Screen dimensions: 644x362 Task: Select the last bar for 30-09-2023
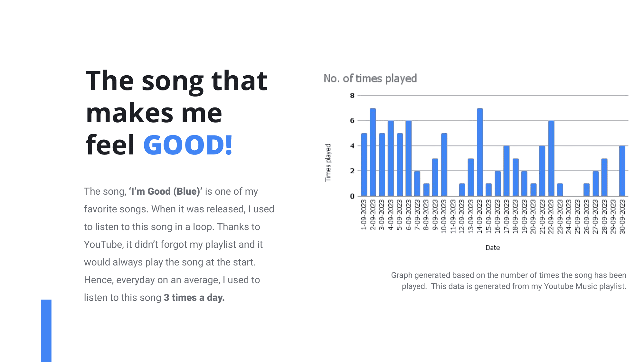point(622,171)
